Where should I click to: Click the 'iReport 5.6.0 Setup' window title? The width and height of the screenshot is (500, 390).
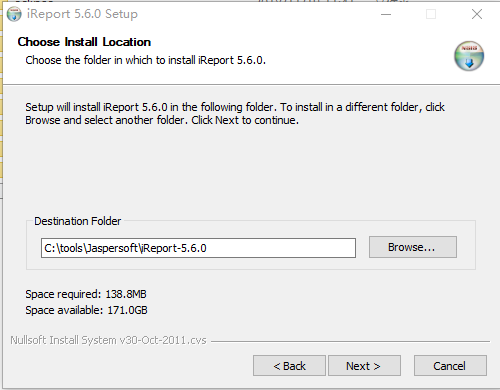click(x=82, y=14)
